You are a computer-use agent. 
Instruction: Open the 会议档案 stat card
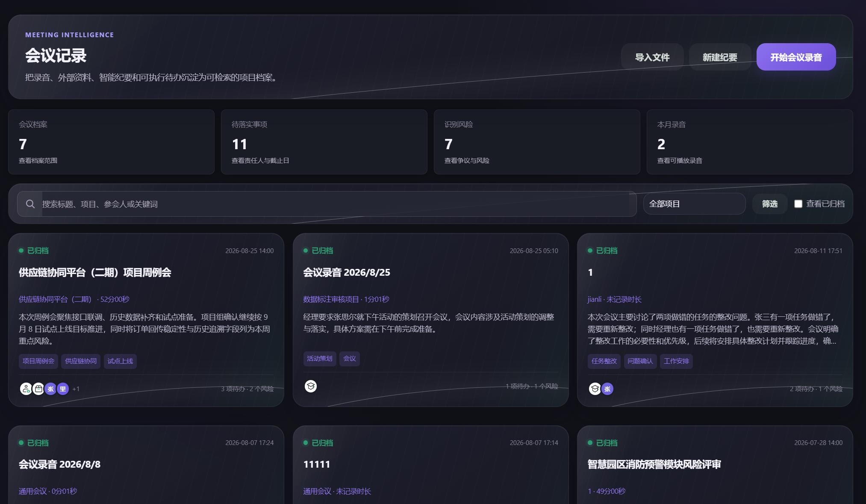coord(111,142)
